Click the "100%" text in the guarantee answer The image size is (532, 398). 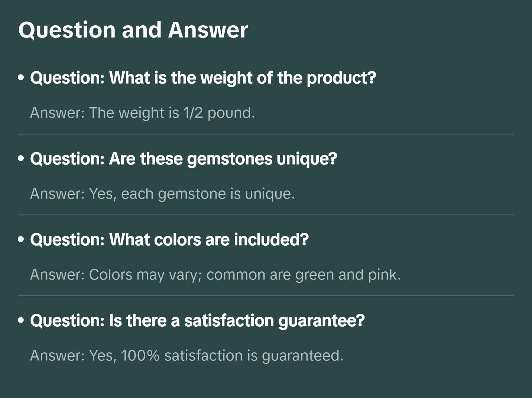point(140,356)
